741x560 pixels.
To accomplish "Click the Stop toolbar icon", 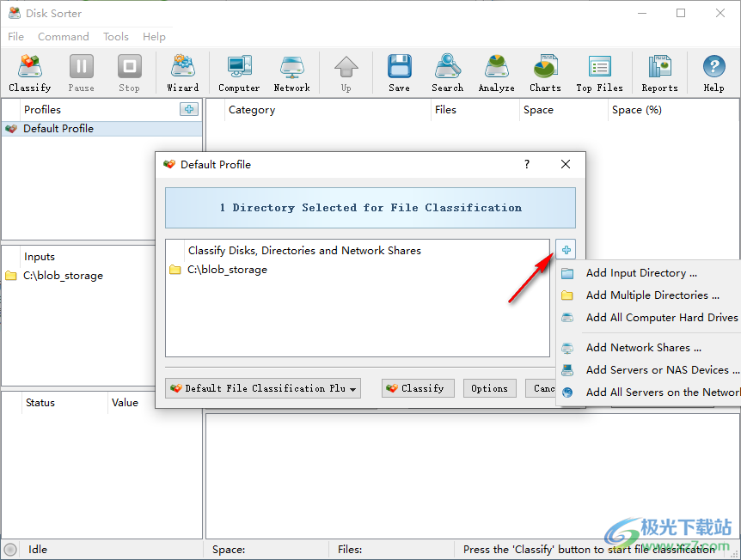I will coord(129,73).
